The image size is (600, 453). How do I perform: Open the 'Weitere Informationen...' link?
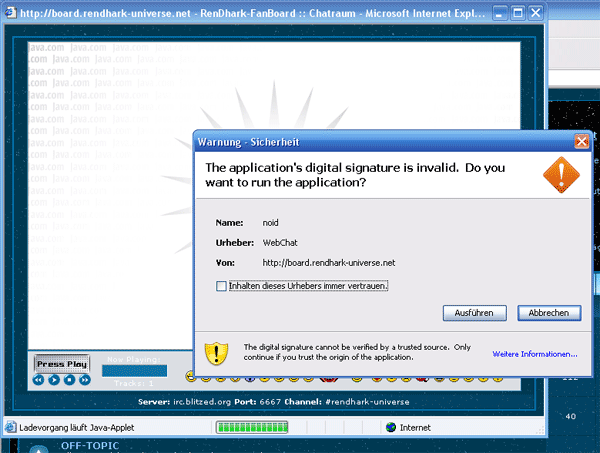(x=534, y=354)
